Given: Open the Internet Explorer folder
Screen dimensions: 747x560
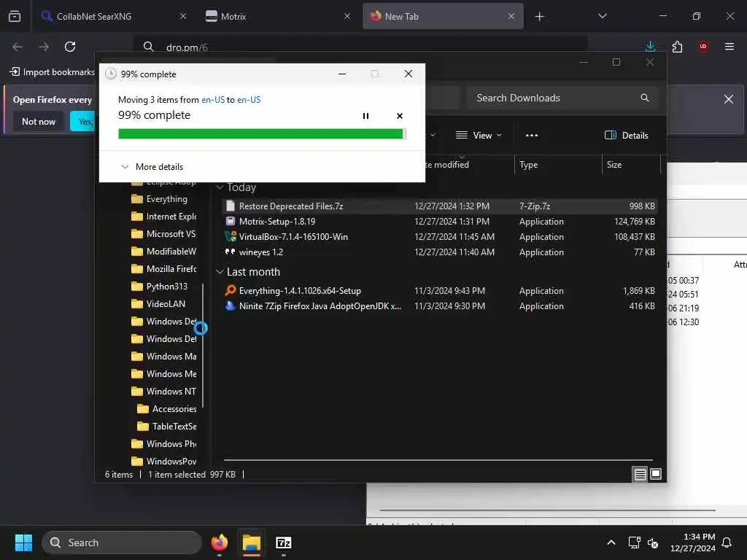Looking at the screenshot, I should (164, 217).
